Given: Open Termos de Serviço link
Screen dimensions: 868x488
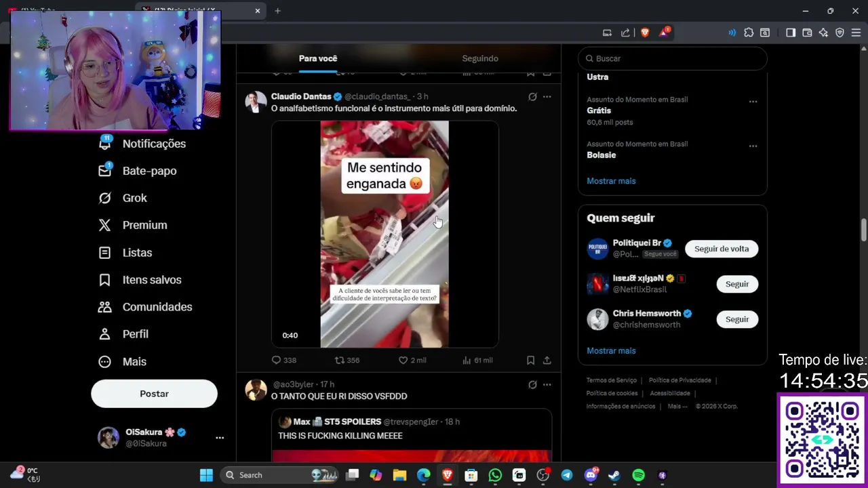Looking at the screenshot, I should click(612, 380).
